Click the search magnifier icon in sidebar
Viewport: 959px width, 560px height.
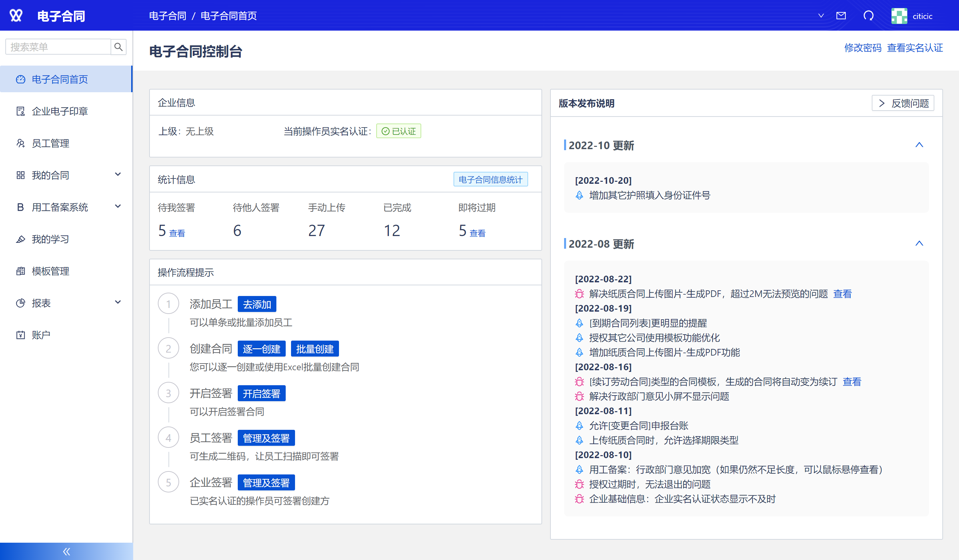[x=118, y=47]
